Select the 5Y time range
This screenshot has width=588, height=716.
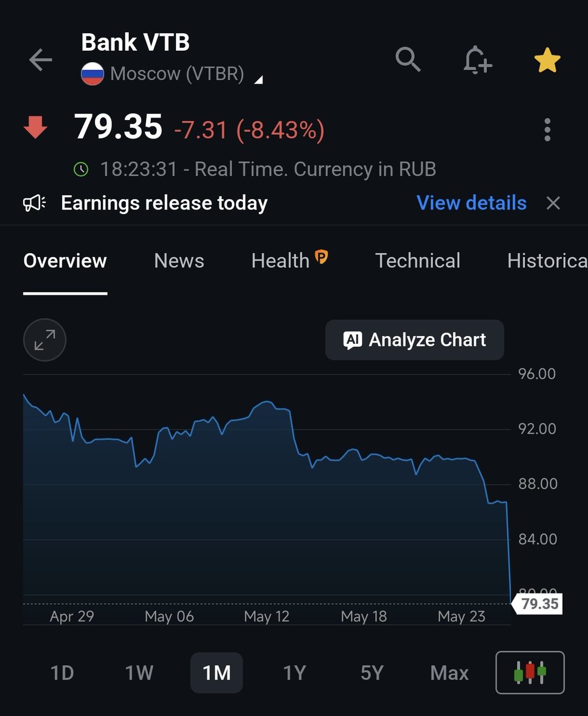(372, 673)
